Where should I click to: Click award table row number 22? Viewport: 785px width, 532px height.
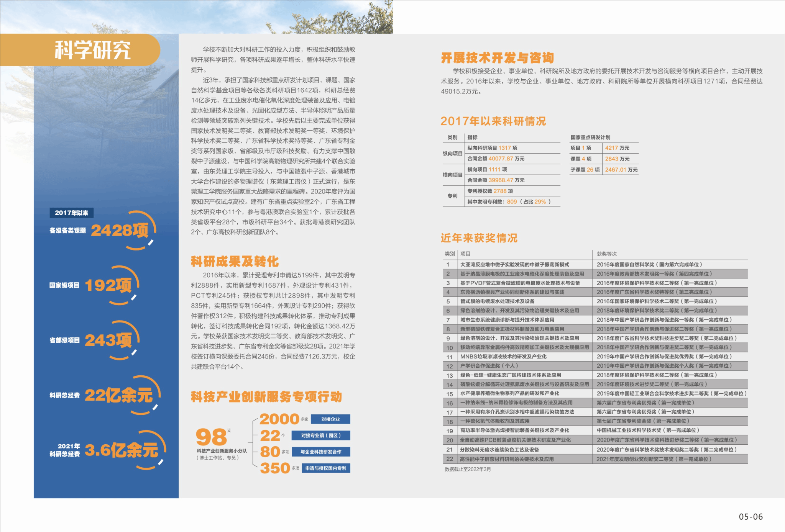450,459
